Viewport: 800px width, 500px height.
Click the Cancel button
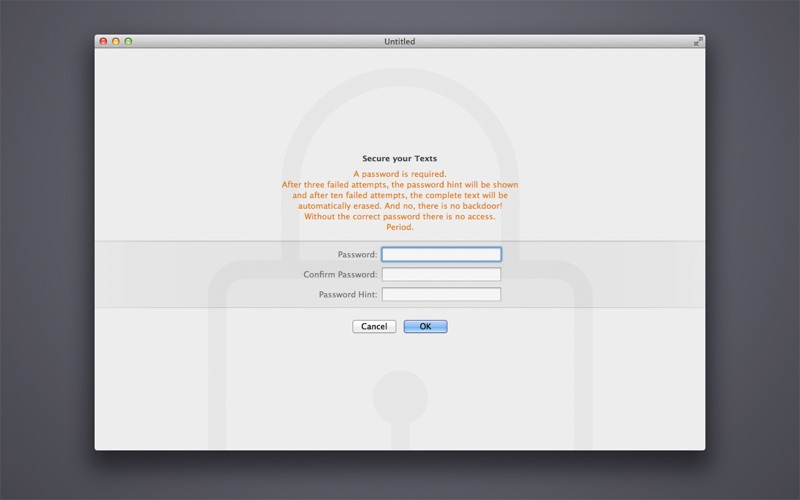[x=374, y=327]
